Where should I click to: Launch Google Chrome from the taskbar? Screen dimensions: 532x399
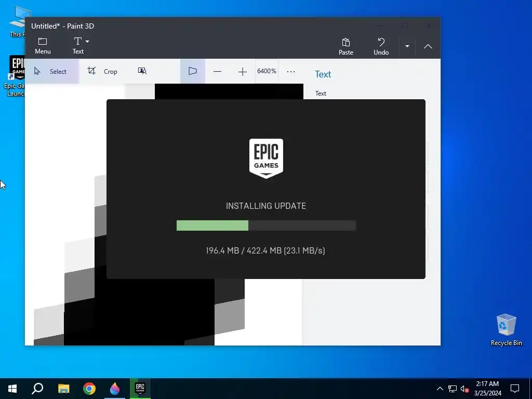(x=89, y=389)
